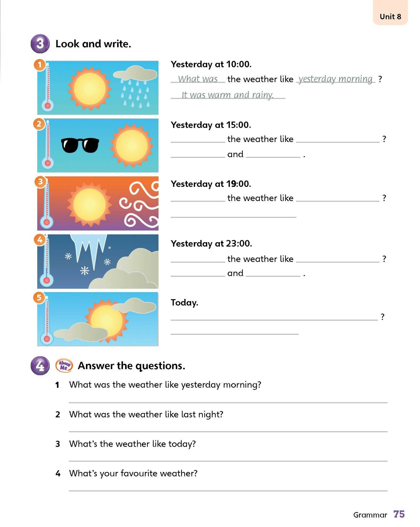Click the "Look and write." heading
Screen dimensions: 420x527
click(93, 44)
